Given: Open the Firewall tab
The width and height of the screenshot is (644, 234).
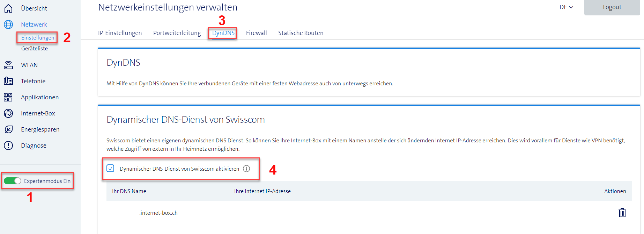Looking at the screenshot, I should pyautogui.click(x=256, y=33).
